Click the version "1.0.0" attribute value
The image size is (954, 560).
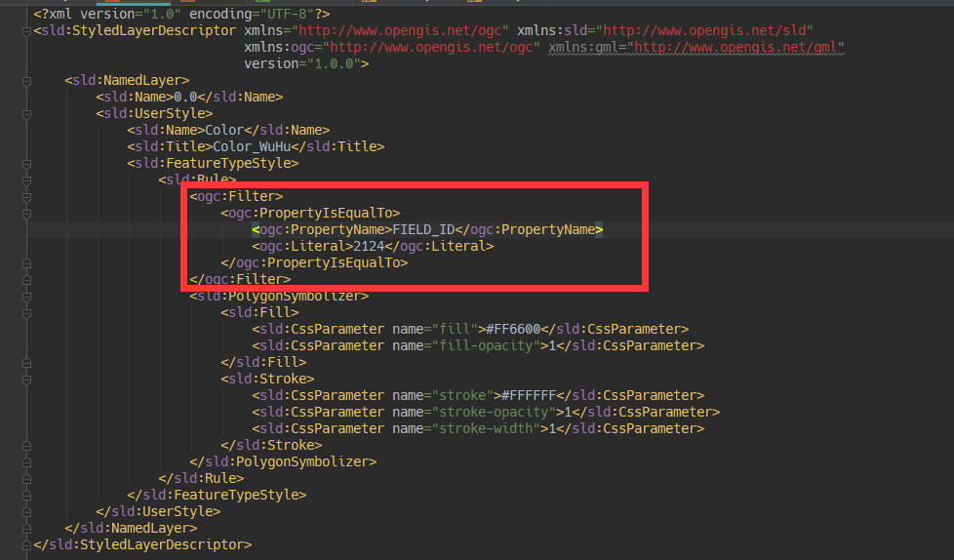(334, 63)
